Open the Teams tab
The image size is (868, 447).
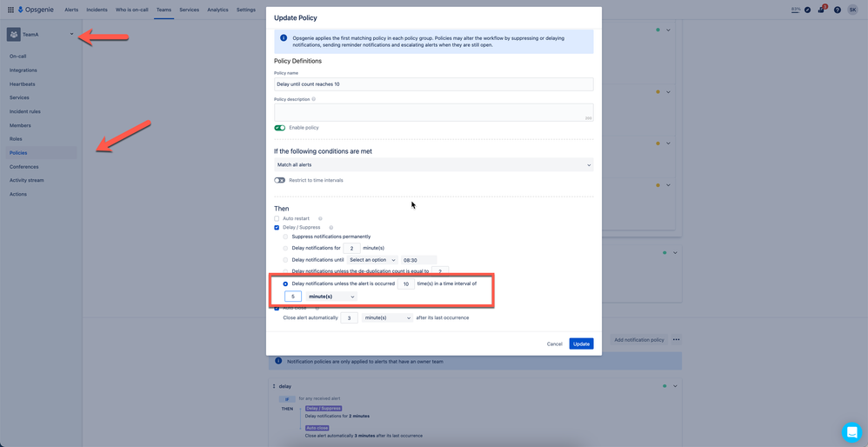(164, 10)
